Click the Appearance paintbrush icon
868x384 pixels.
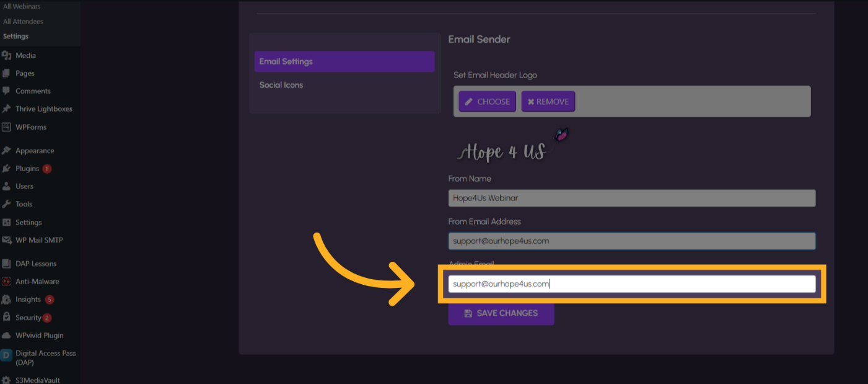coord(6,151)
